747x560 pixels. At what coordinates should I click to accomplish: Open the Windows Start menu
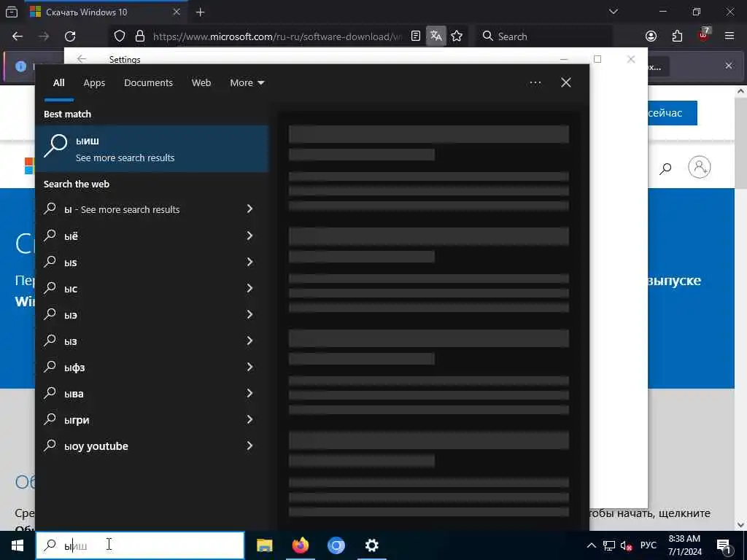click(18, 545)
